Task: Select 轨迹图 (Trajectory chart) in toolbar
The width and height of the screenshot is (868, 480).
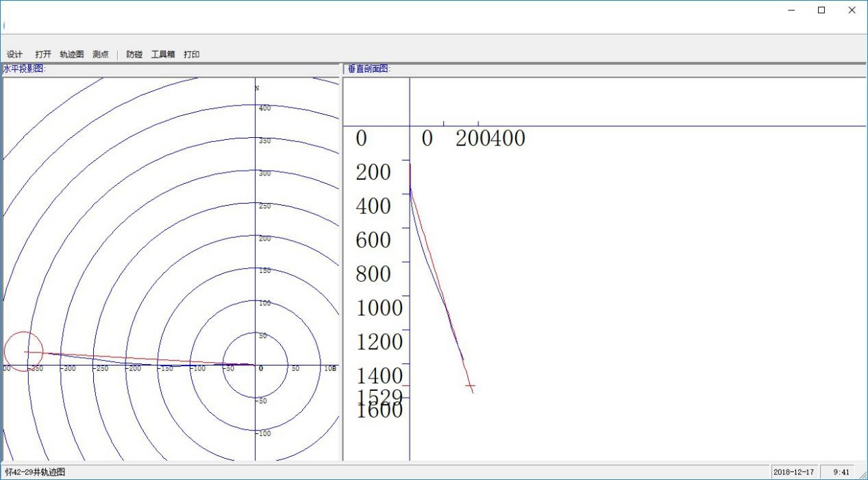Action: [x=71, y=54]
